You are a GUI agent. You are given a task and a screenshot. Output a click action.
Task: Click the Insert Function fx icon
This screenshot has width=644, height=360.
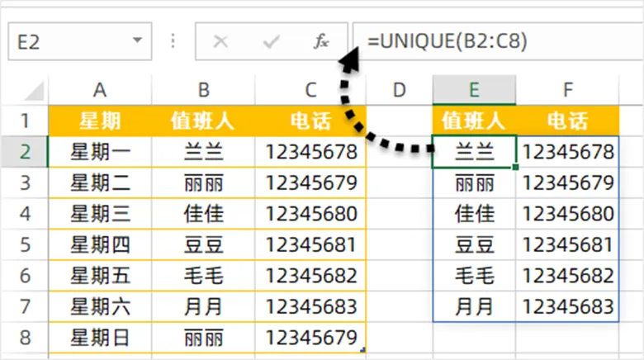pos(321,41)
